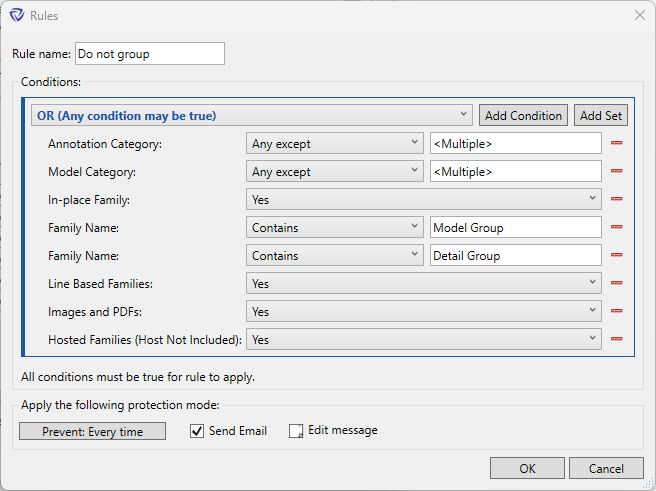Open the Line Based Families dropdown
656x491 pixels.
coord(424,284)
